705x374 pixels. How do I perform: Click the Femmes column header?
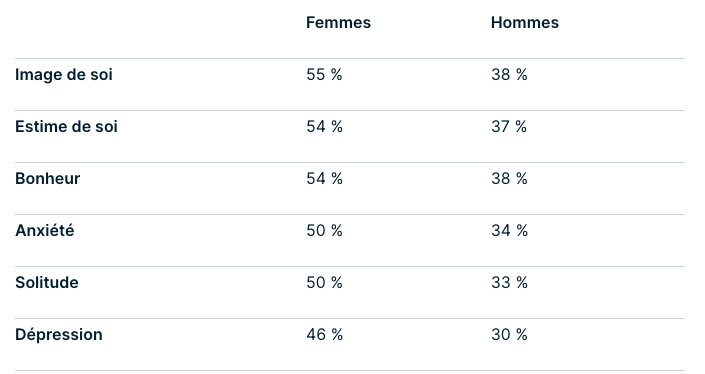point(338,22)
